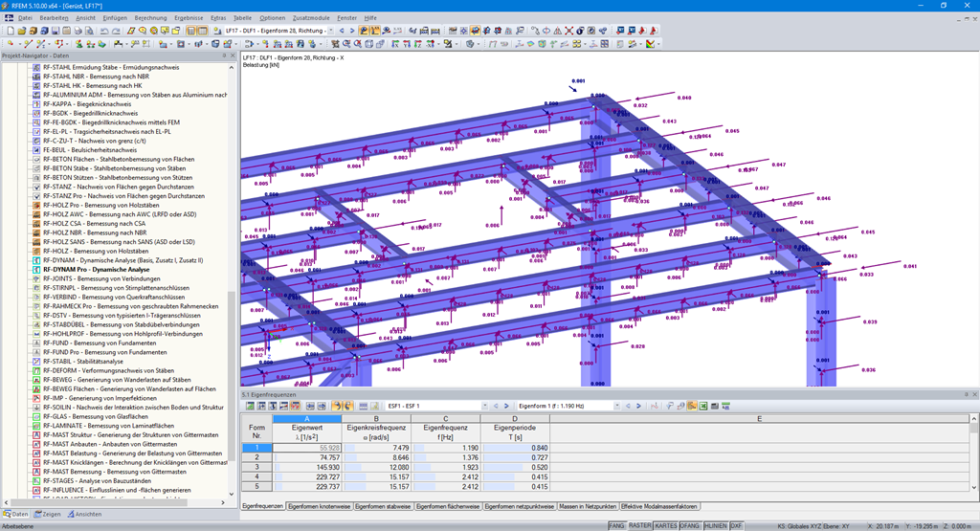
Task: Toggle DXF in status bar
Action: [736, 526]
